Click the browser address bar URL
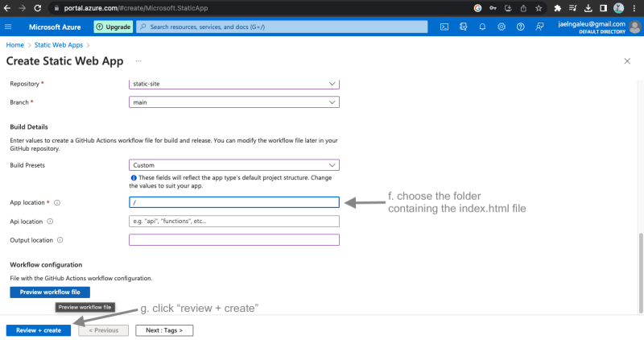The image size is (644, 340). click(135, 8)
